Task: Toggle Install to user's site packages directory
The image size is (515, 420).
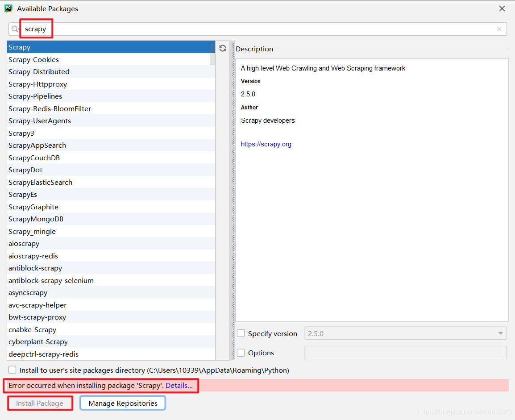Action: (12, 370)
